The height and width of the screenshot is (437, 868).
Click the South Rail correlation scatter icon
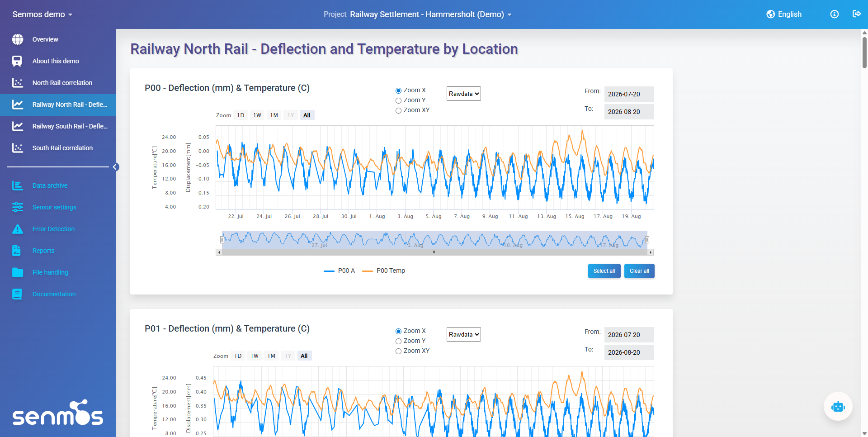point(18,148)
